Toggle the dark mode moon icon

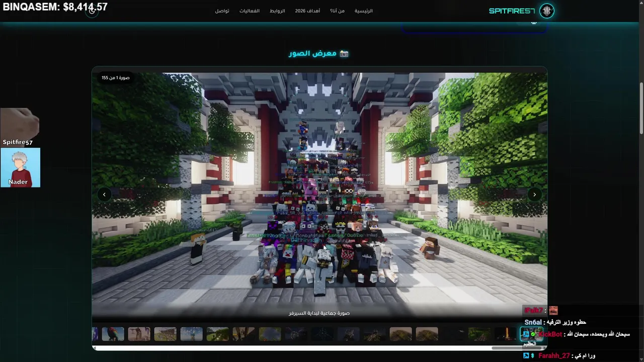coord(92,11)
